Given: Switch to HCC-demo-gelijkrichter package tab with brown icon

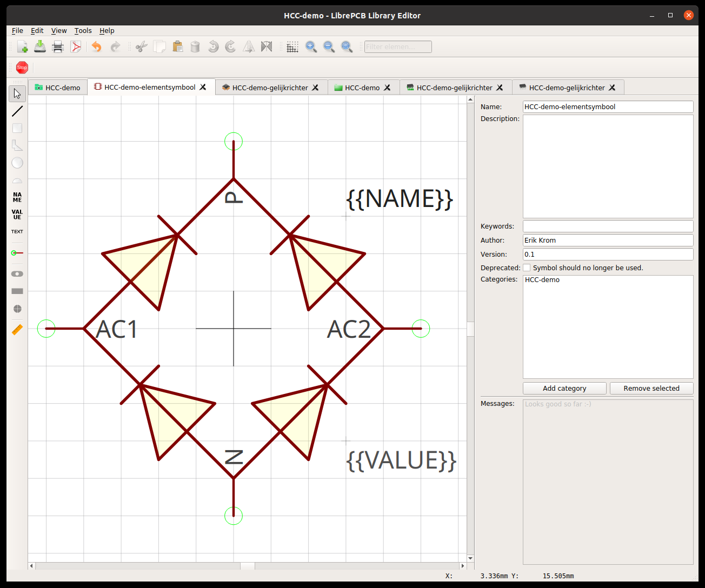Looking at the screenshot, I should tap(270, 88).
